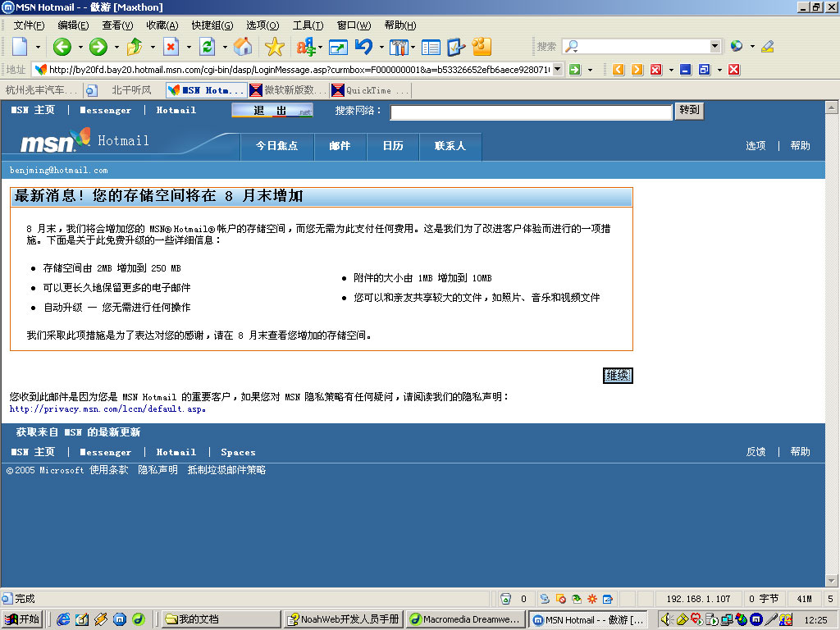840x630 pixels.
Task: Click the 转到 search go button
Action: pyautogui.click(x=689, y=111)
